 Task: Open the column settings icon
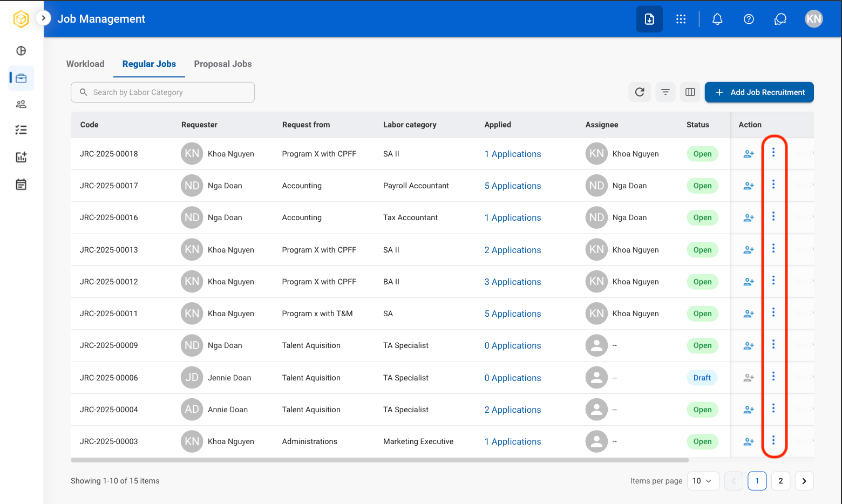pyautogui.click(x=690, y=92)
